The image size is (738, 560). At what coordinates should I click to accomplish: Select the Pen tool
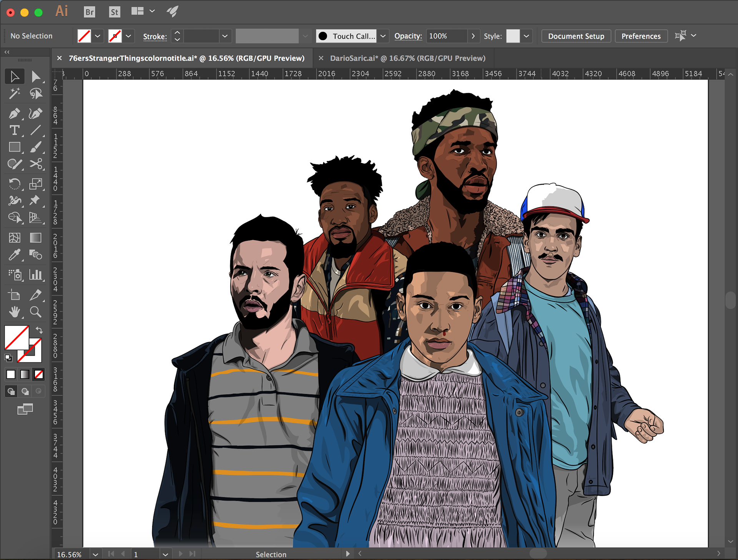(x=15, y=114)
